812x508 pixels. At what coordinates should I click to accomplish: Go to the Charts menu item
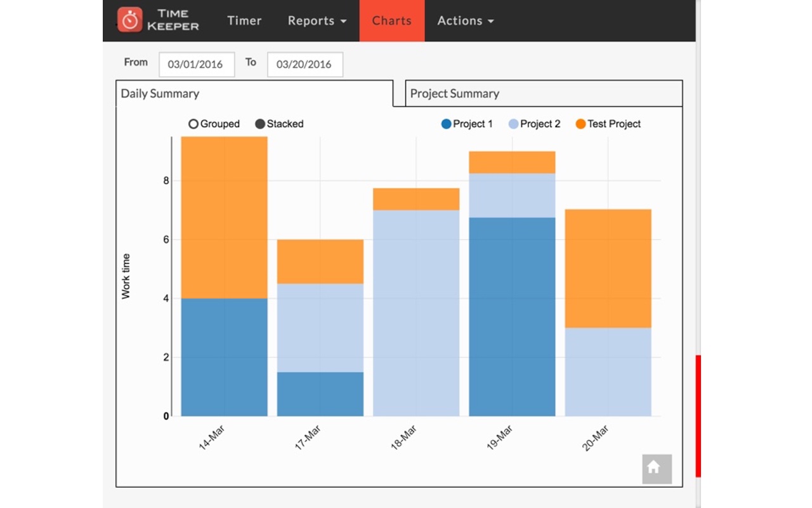click(x=391, y=21)
